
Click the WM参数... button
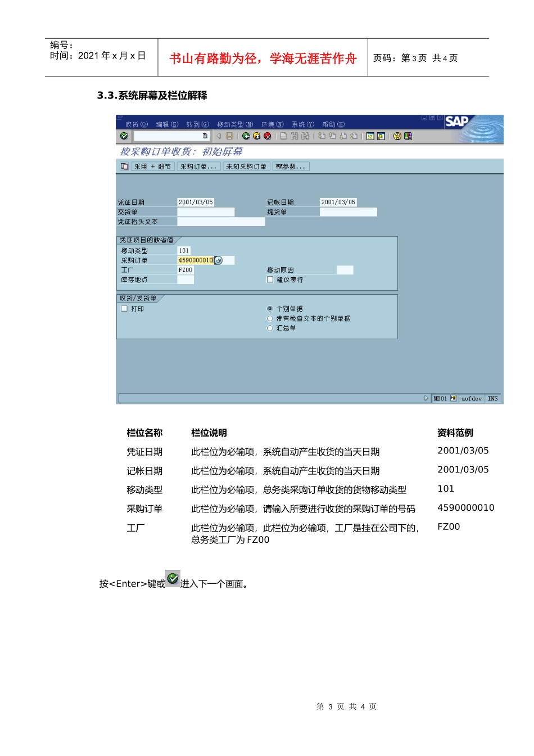click(291, 166)
